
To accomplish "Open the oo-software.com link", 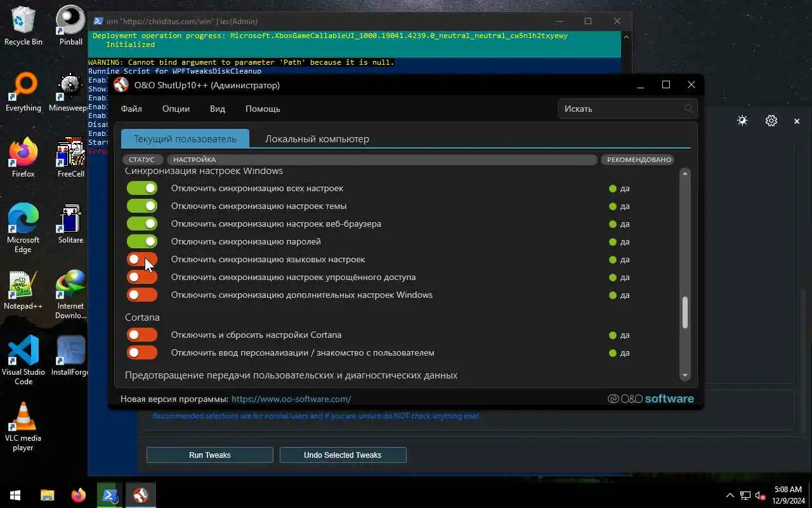I will [x=291, y=399].
